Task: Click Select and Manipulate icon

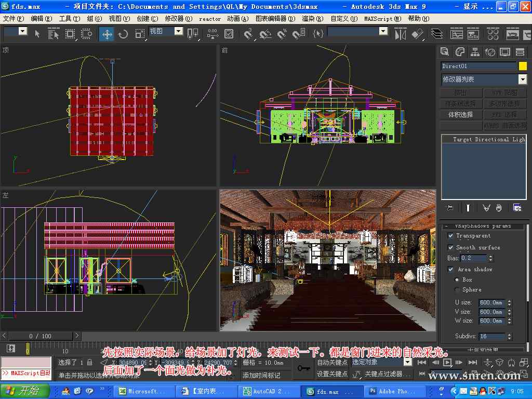Action: [x=212, y=34]
